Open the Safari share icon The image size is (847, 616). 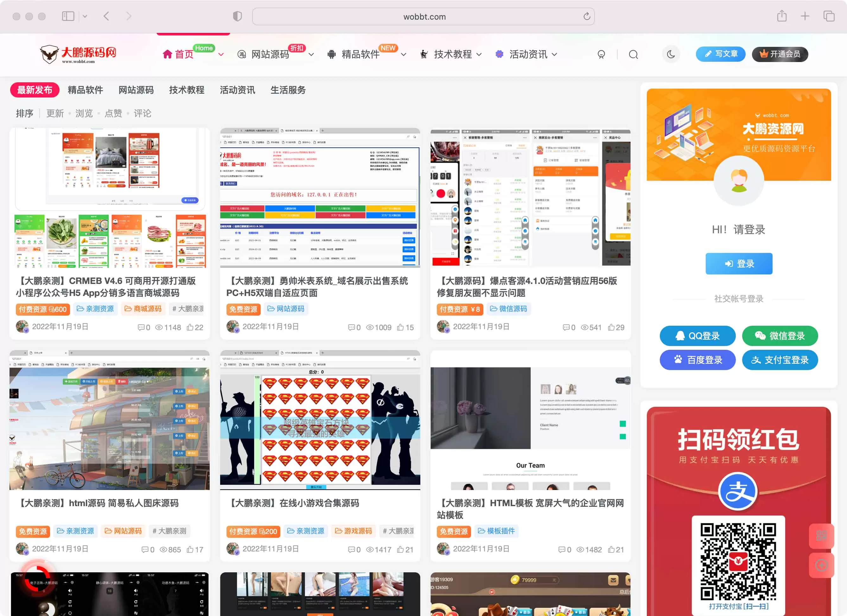tap(782, 16)
